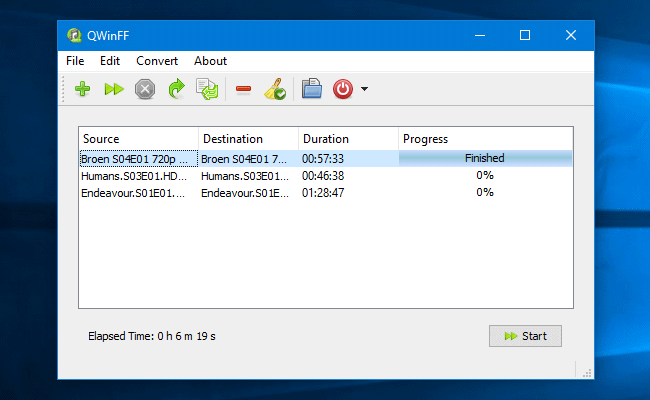
Task: Close the QWinFF window
Action: click(x=571, y=36)
